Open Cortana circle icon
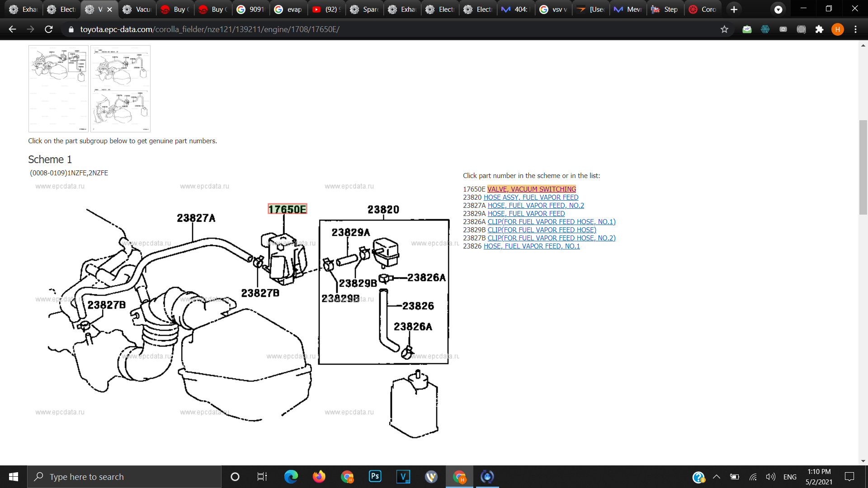The width and height of the screenshot is (868, 488). (x=235, y=477)
